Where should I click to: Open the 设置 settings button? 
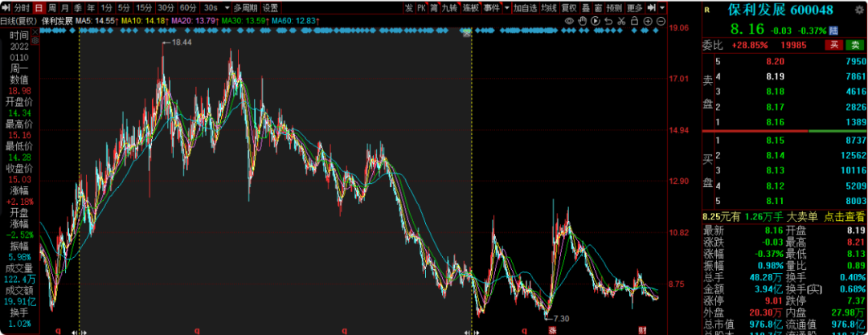271,8
